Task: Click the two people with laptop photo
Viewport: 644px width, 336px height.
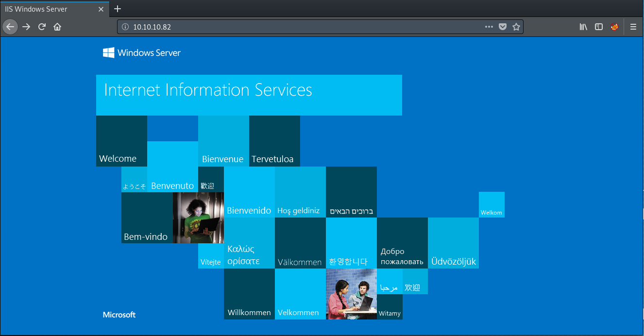Action: (351, 294)
